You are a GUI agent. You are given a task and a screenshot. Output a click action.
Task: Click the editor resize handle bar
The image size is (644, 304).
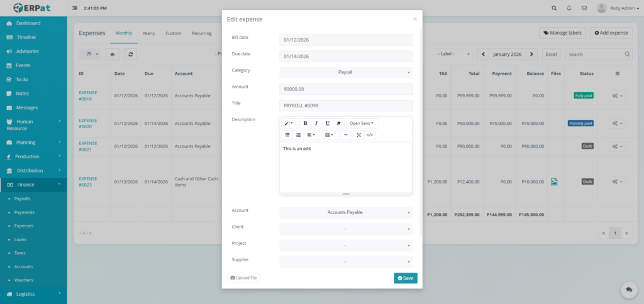click(346, 193)
